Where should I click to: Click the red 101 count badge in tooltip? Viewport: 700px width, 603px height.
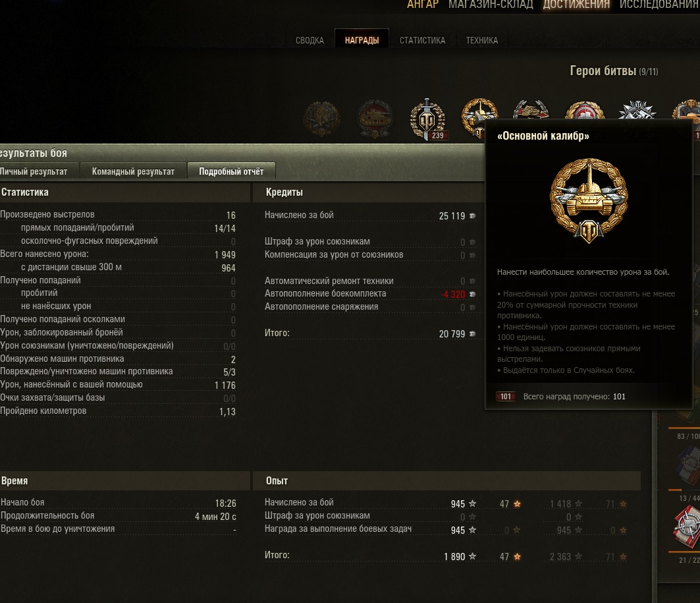[506, 396]
